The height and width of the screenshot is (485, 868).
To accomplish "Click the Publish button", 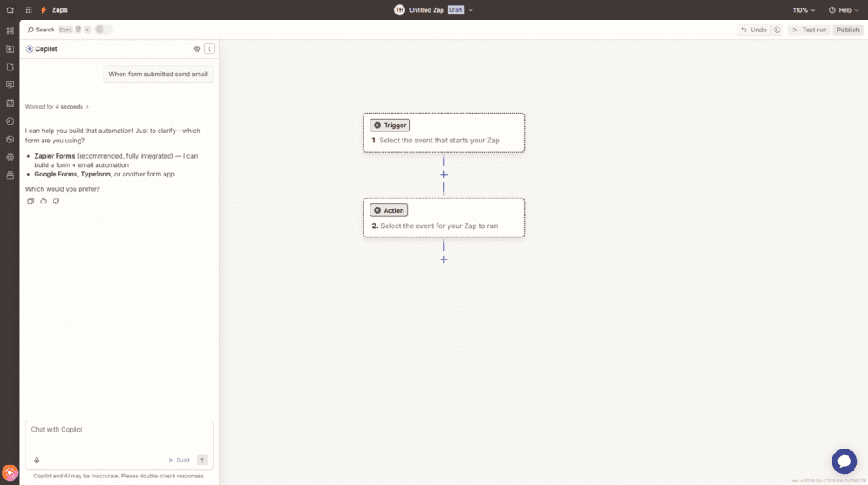I will pyautogui.click(x=848, y=30).
